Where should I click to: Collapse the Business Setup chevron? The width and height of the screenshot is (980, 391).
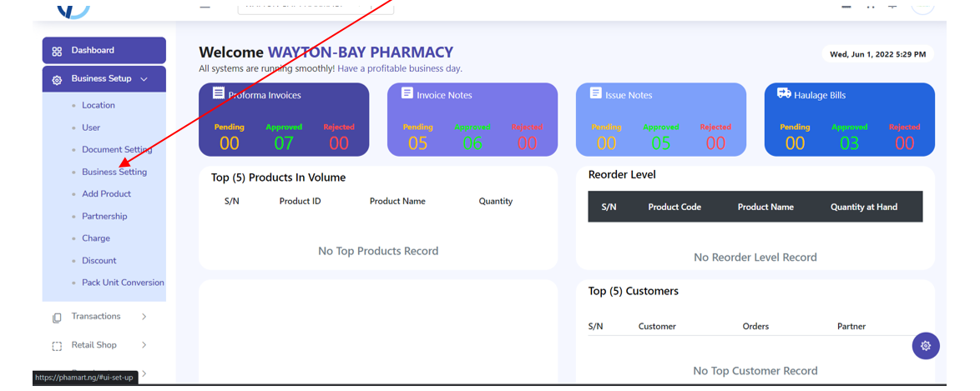click(x=144, y=79)
